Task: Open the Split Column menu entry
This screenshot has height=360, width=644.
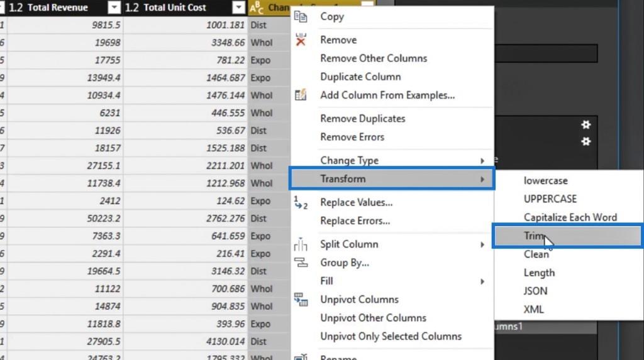Action: click(349, 244)
